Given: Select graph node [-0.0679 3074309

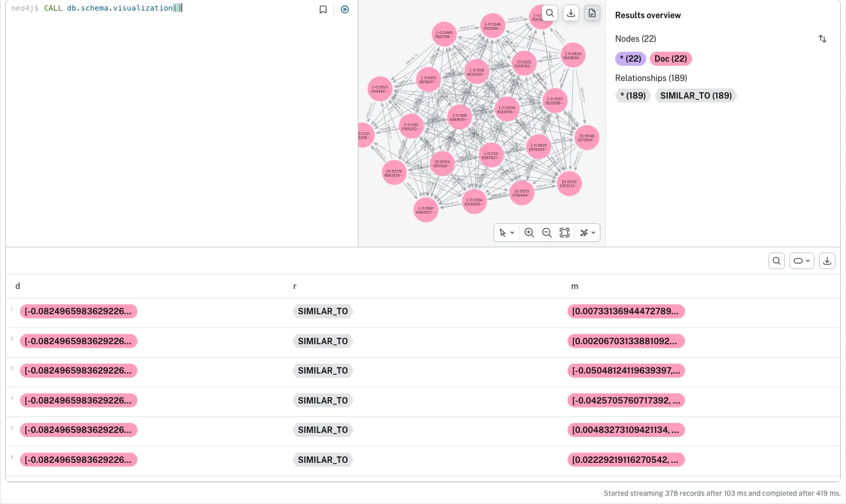Looking at the screenshot, I should 538,147.
